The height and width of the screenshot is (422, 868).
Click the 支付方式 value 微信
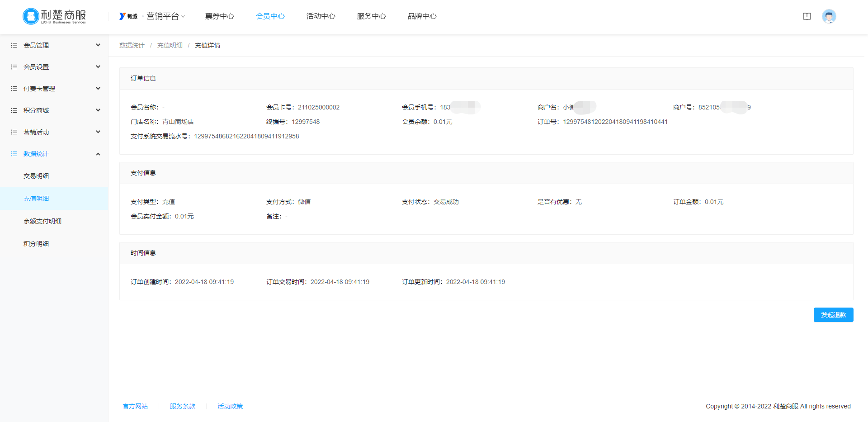(x=304, y=202)
